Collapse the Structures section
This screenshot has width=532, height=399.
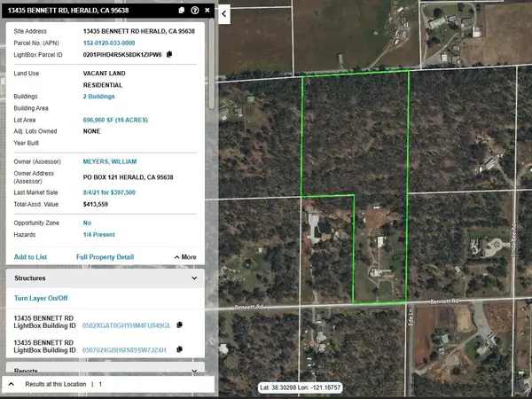pyautogui.click(x=194, y=278)
